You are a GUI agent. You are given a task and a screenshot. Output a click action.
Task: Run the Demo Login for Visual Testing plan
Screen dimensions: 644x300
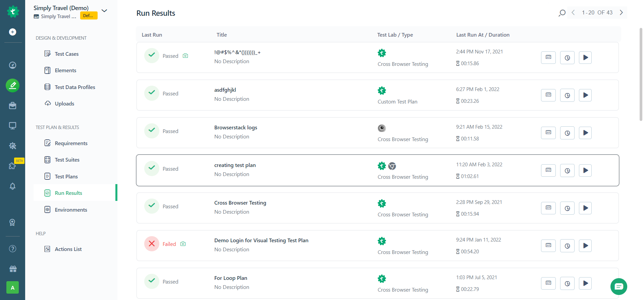tap(585, 246)
